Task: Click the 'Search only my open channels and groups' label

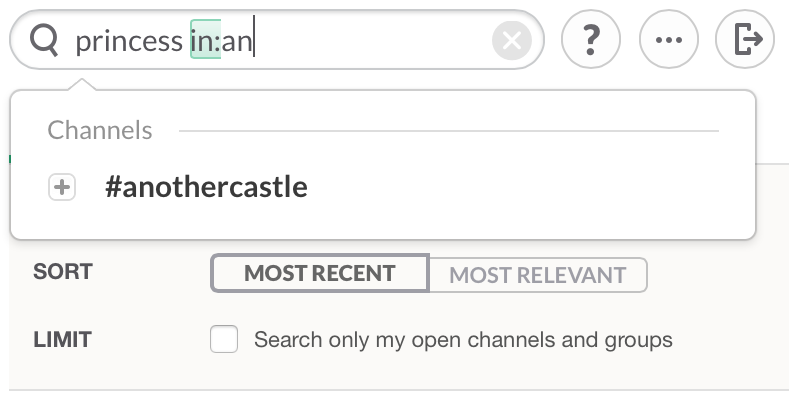Action: click(463, 340)
